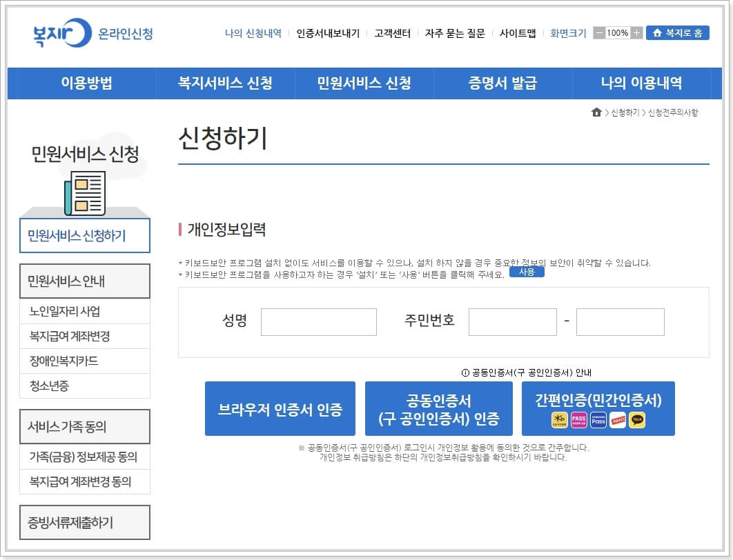Switch to the 복지서비스 신청 tab
The height and width of the screenshot is (560, 733).
click(222, 83)
